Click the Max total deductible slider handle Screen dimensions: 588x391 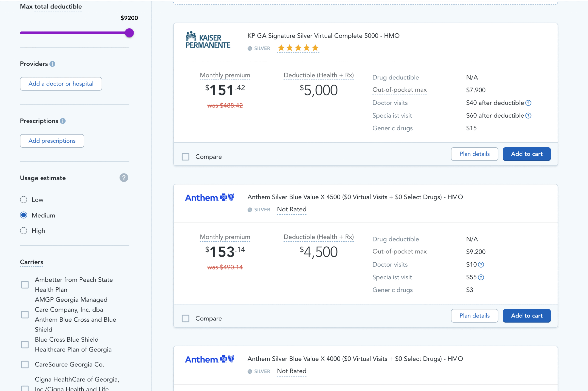coord(129,33)
